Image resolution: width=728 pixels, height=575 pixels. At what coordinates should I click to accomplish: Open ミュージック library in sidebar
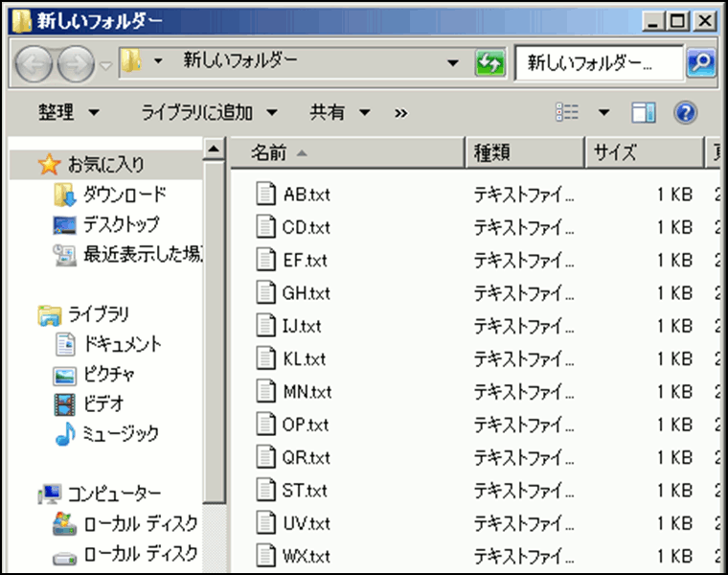(x=120, y=433)
